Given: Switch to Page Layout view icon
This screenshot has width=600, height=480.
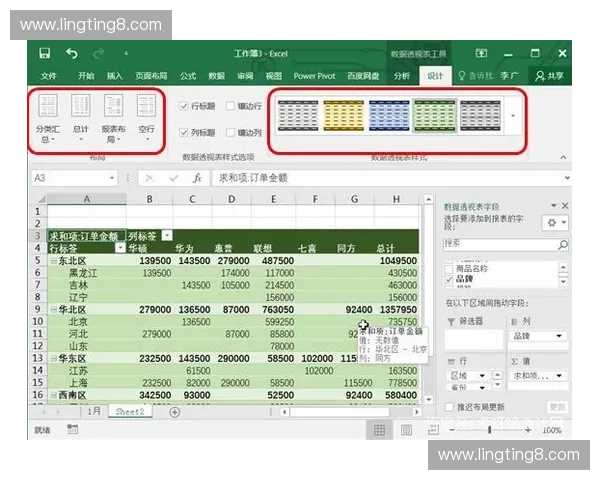Looking at the screenshot, I should [406, 430].
